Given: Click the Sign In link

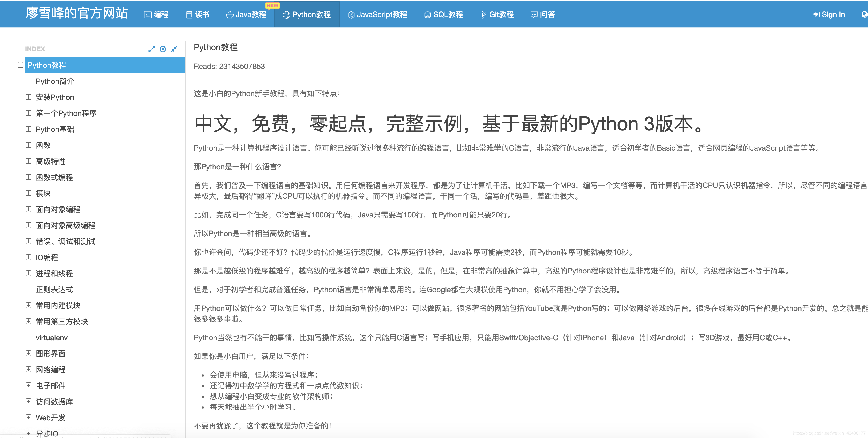Looking at the screenshot, I should coord(829,14).
